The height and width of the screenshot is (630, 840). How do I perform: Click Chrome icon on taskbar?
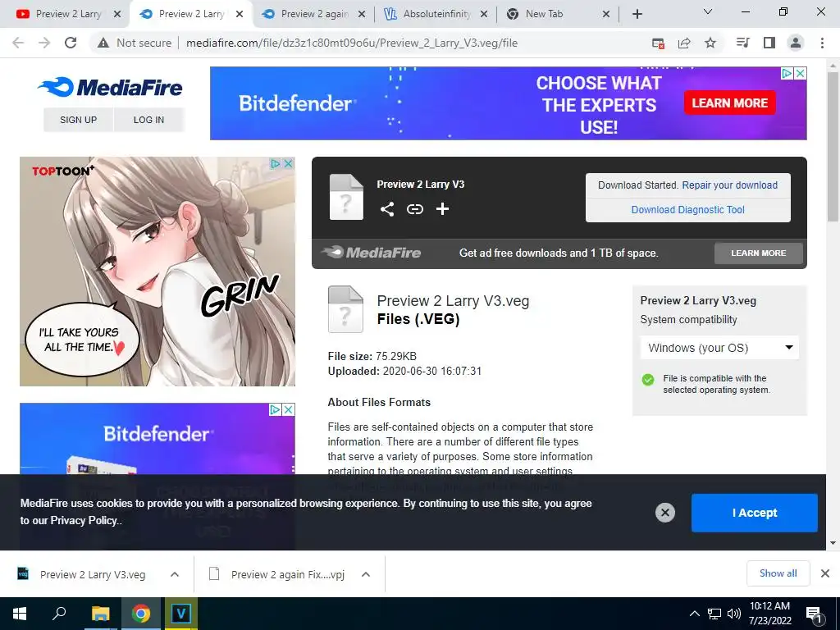click(x=141, y=614)
